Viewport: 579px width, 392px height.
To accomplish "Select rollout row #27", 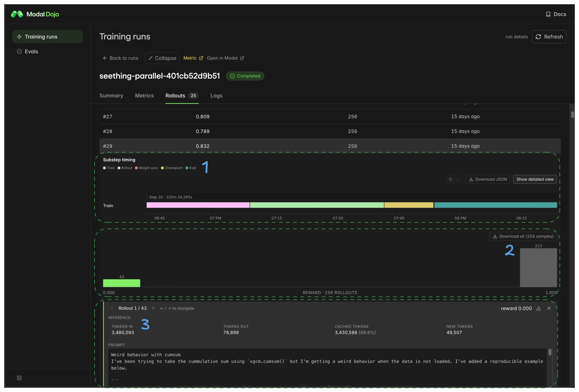I will 330,116.
